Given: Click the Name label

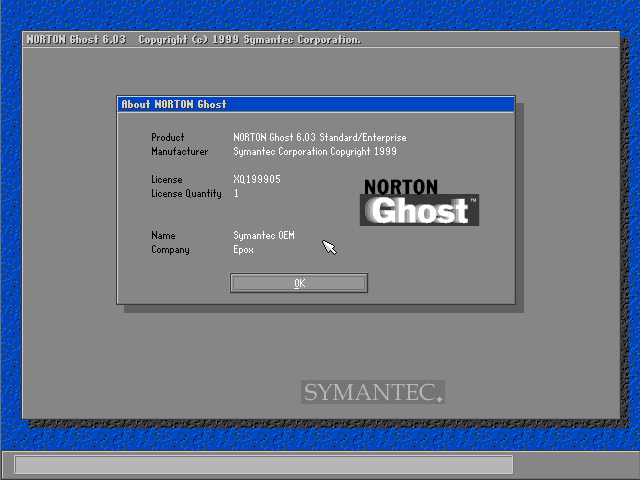Looking at the screenshot, I should coord(163,236).
